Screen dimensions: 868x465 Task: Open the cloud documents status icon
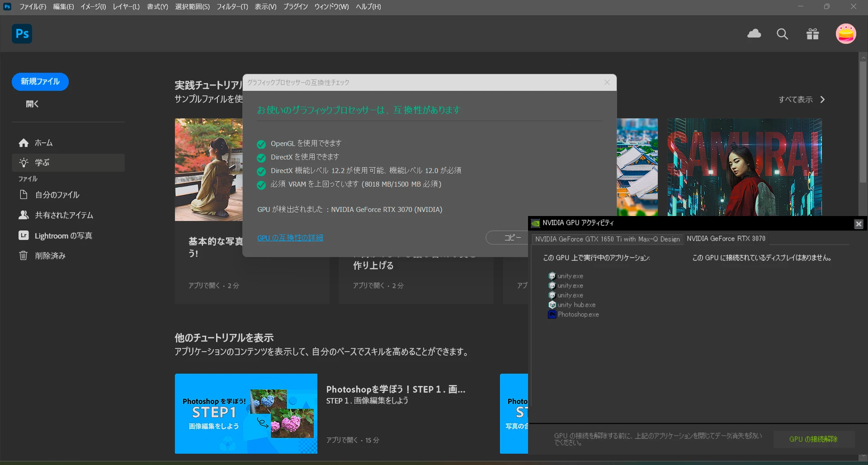pos(754,33)
